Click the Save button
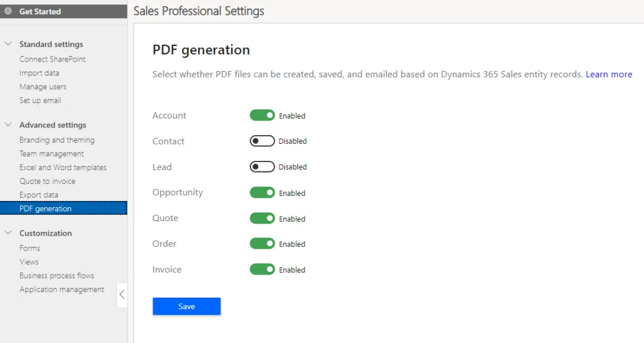644x343 pixels. (186, 307)
